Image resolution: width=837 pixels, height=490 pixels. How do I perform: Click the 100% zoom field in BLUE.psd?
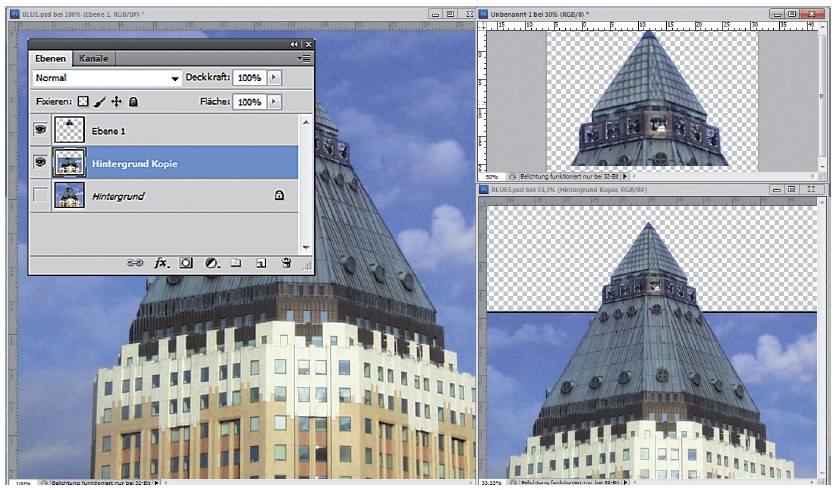(x=24, y=483)
